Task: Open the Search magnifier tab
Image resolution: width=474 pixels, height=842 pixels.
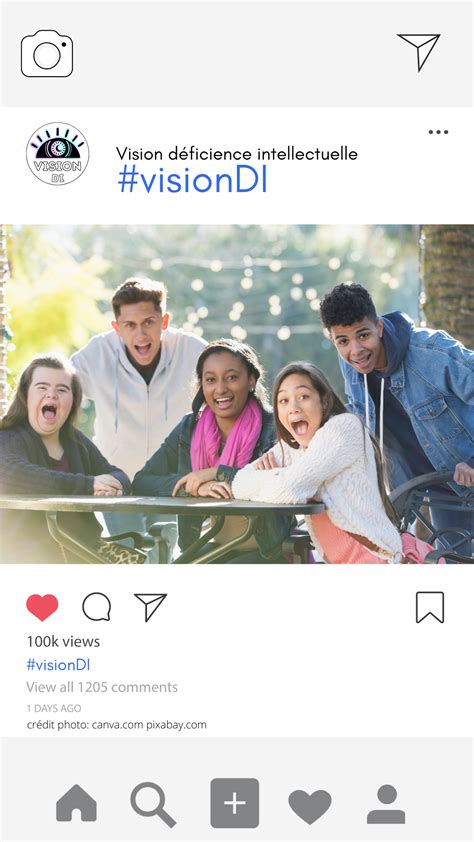Action: coord(153,804)
